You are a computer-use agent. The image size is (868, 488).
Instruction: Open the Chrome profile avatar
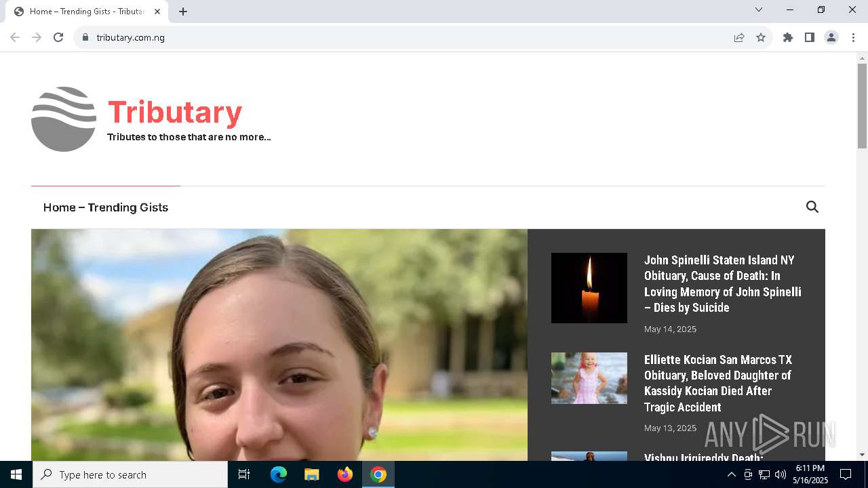831,37
